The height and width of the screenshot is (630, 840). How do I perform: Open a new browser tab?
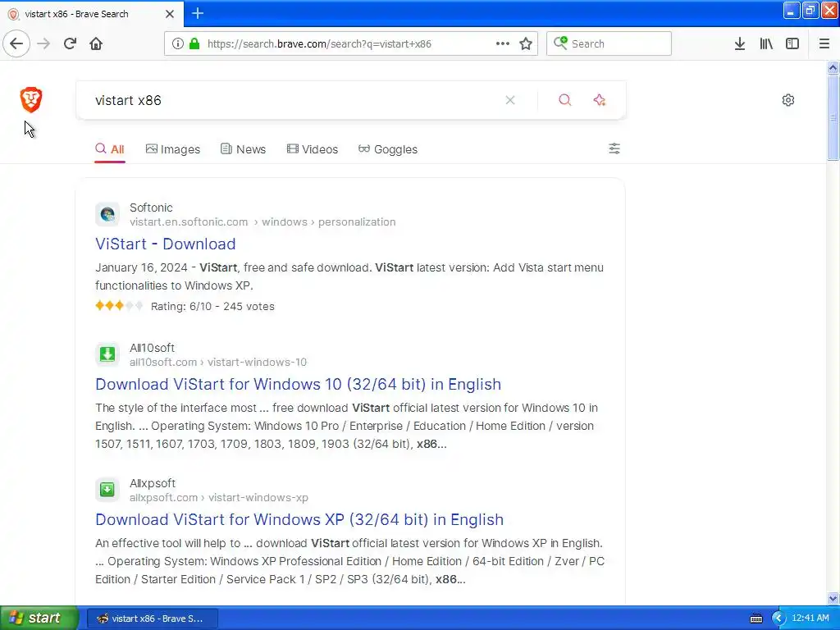click(198, 13)
